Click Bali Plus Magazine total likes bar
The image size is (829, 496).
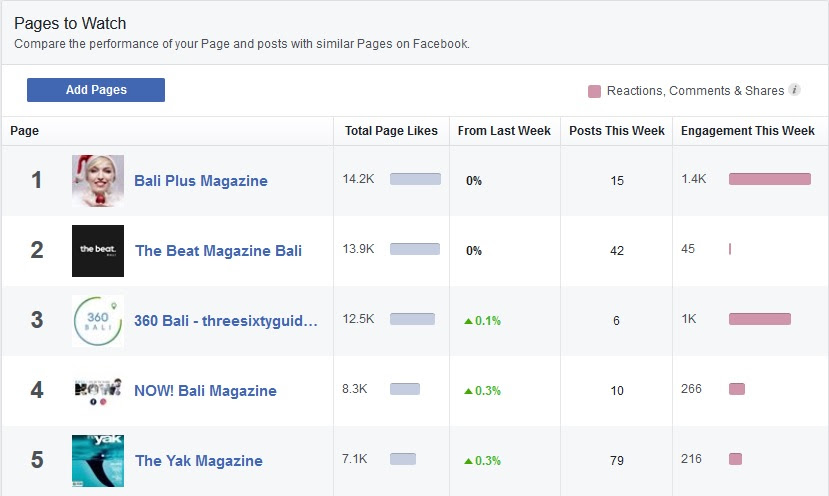(x=415, y=179)
